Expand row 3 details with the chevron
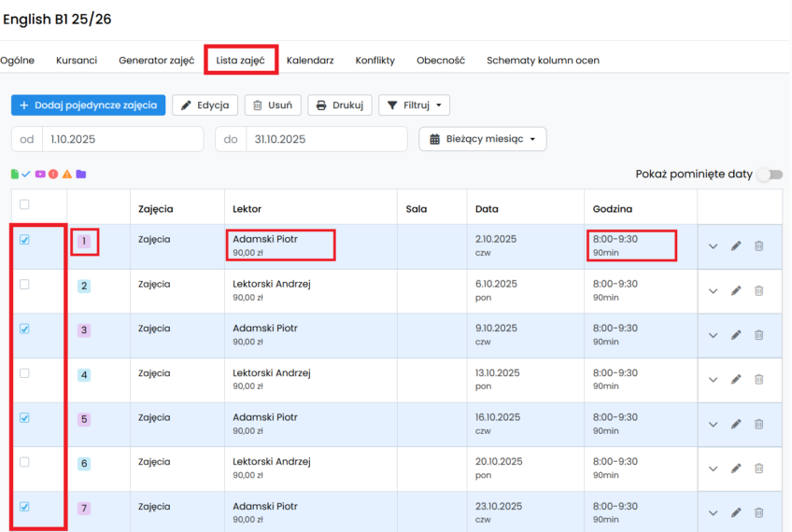The image size is (792, 532). click(714, 335)
